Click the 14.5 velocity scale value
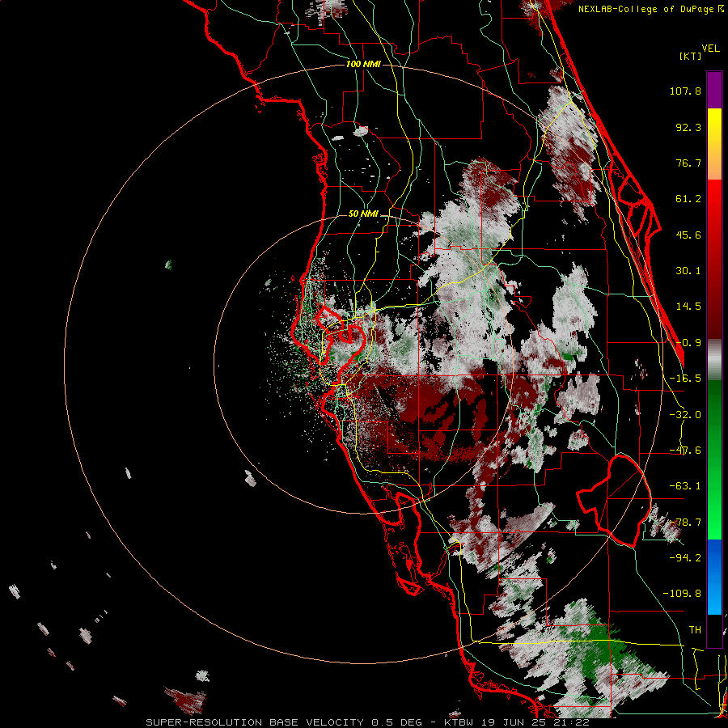The width and height of the screenshot is (728, 728). coord(688,307)
